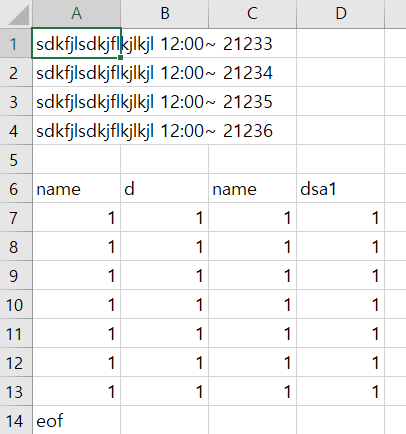Screen dimensions: 406x434
Task: Select cell B11 containing 1
Action: [165, 333]
